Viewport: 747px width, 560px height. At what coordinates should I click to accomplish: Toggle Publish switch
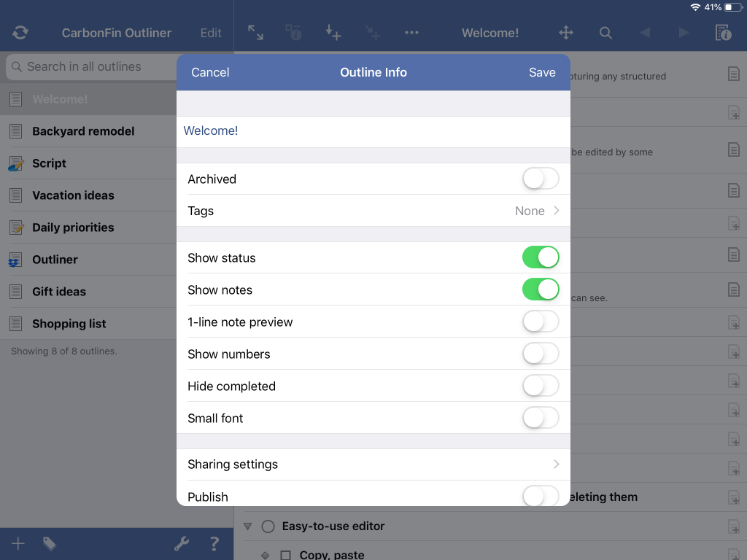point(541,496)
